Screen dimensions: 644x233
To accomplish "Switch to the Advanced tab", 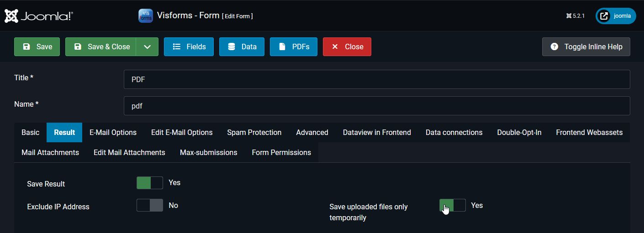I will click(312, 132).
